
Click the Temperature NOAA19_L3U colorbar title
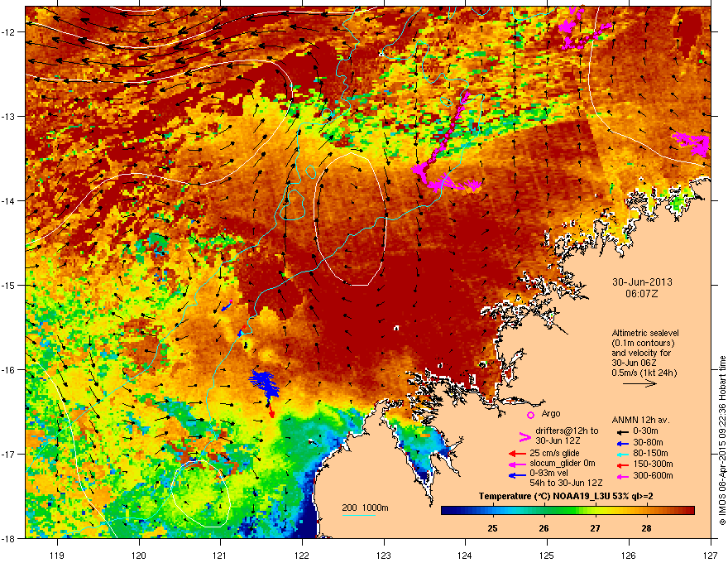566,497
